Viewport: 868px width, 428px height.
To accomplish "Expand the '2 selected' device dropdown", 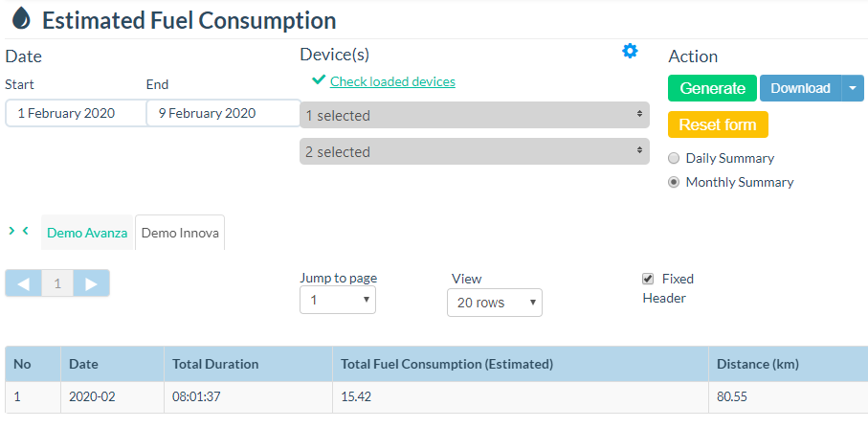I will coord(471,152).
